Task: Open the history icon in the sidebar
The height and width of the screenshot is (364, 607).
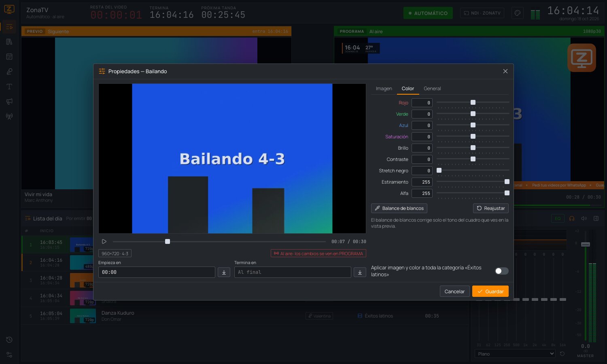Action: tap(9, 340)
